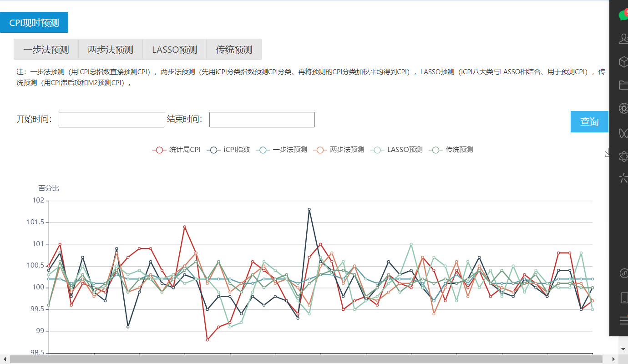Viewport: 628px width, 364px height.
Task: Click the 统计局CPI lowest point near 98.8
Action: click(x=207, y=340)
